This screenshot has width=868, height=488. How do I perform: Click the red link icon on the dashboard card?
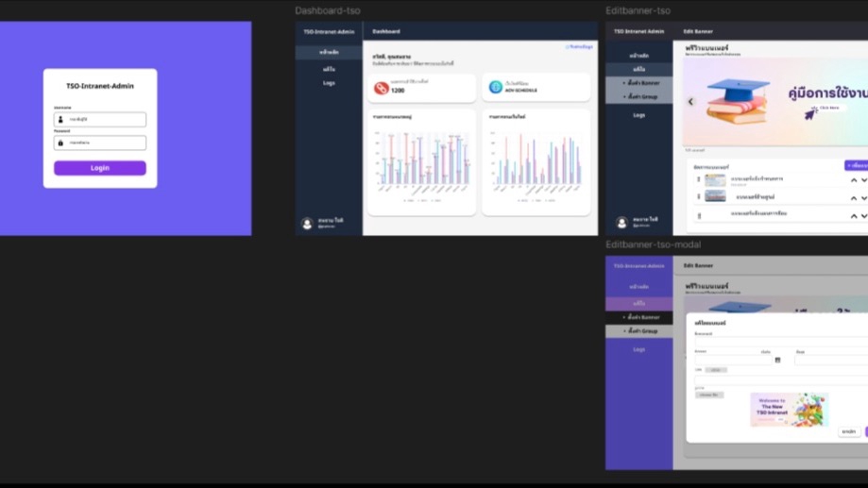pyautogui.click(x=382, y=88)
